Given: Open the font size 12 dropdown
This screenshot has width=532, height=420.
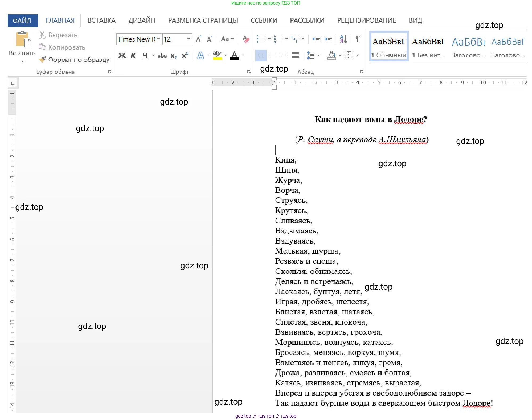Looking at the screenshot, I should point(189,39).
